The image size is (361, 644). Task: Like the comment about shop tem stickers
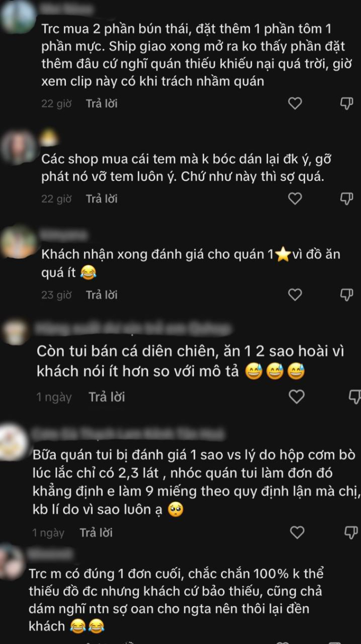(295, 199)
